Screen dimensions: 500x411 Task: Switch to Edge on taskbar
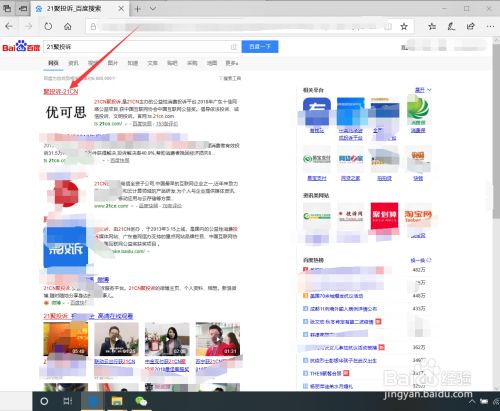coord(93,401)
